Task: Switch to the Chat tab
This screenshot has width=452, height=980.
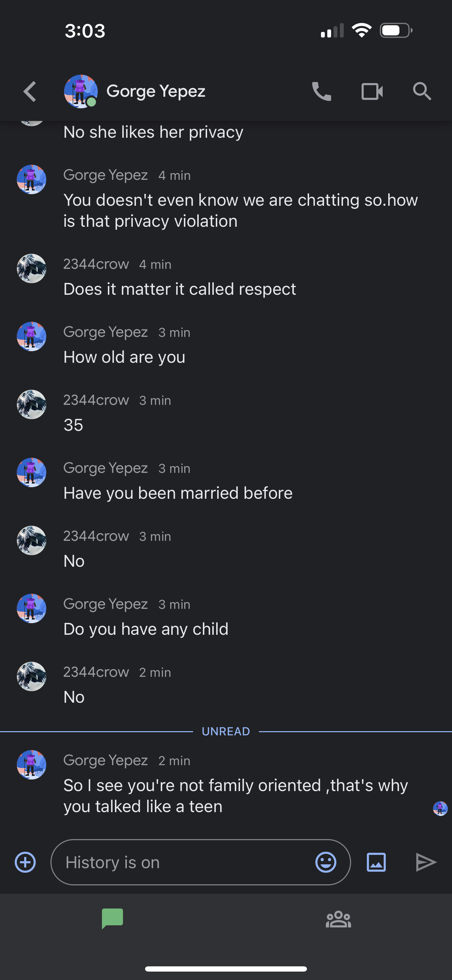Action: click(112, 918)
